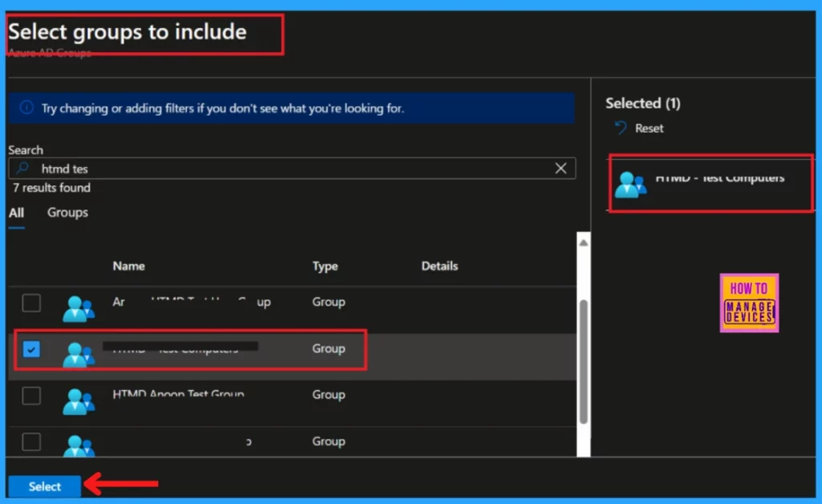Reset the selected groups
822x504 pixels.
[639, 128]
